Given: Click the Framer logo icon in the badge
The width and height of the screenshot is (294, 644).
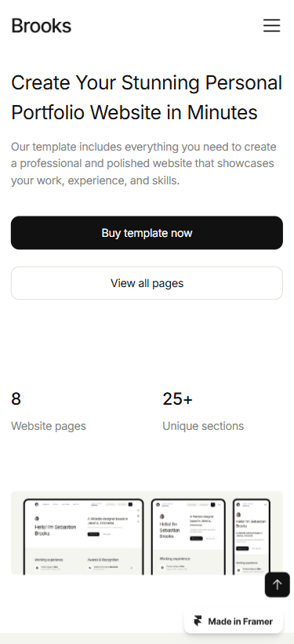Looking at the screenshot, I should (x=198, y=621).
